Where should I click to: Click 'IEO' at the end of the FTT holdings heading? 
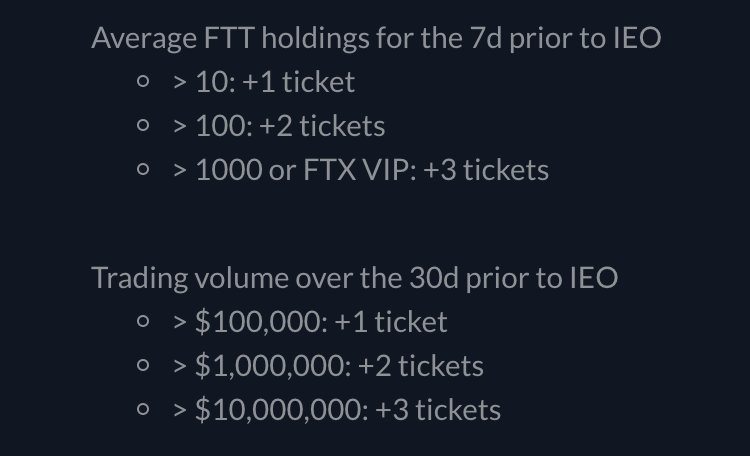click(637, 38)
